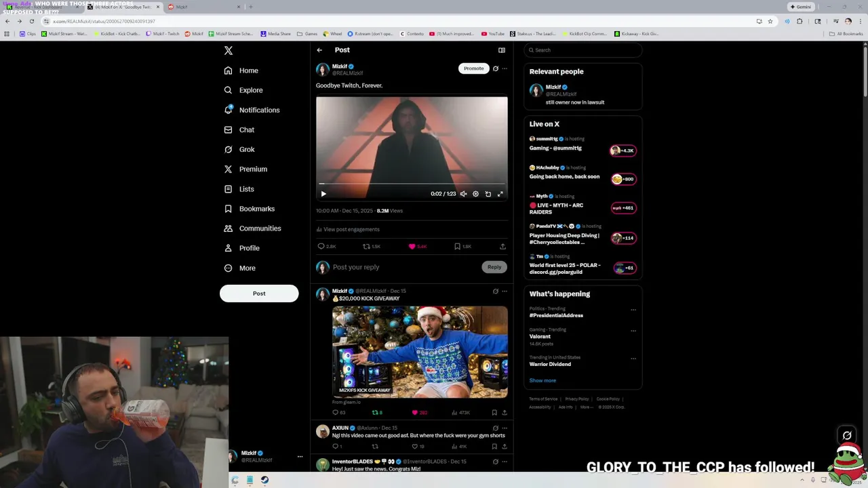Click browser reload button
This screenshot has width=868, height=488.
point(31,21)
